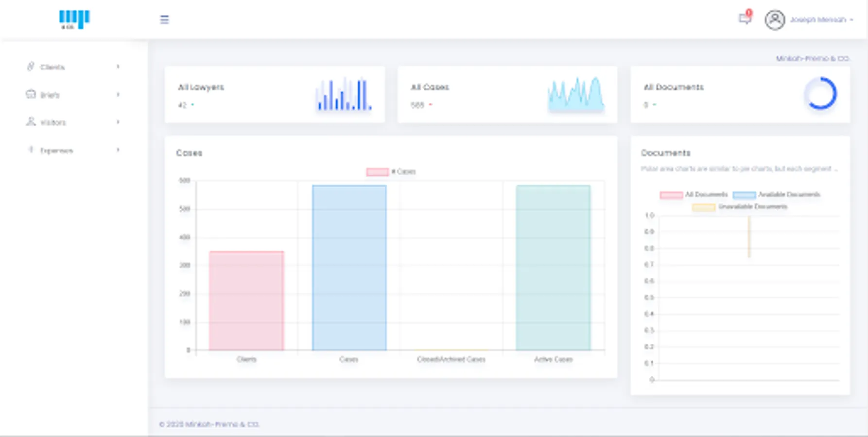The image size is (868, 437).
Task: Toggle the Available Documents legend swatch
Action: [x=744, y=195]
